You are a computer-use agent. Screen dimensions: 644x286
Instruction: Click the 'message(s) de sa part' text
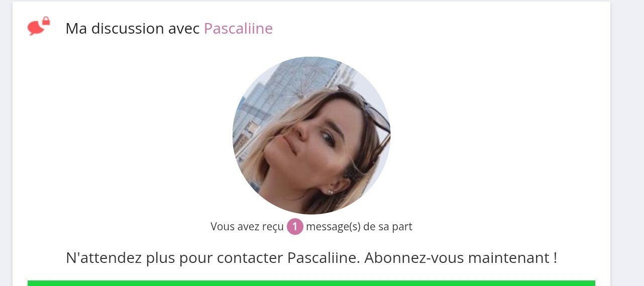tap(359, 227)
